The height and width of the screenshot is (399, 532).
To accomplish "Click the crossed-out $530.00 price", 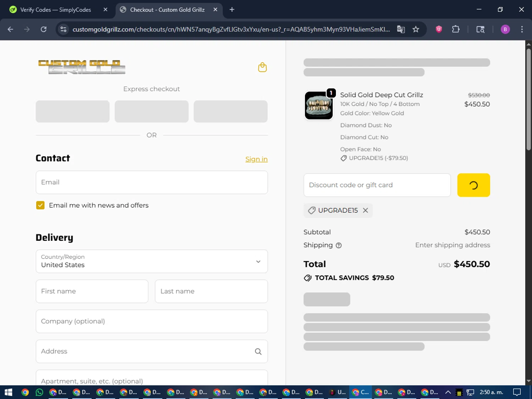I will tap(479, 95).
